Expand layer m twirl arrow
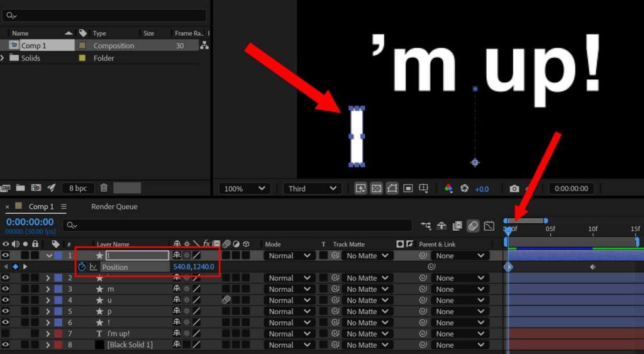 tap(48, 289)
